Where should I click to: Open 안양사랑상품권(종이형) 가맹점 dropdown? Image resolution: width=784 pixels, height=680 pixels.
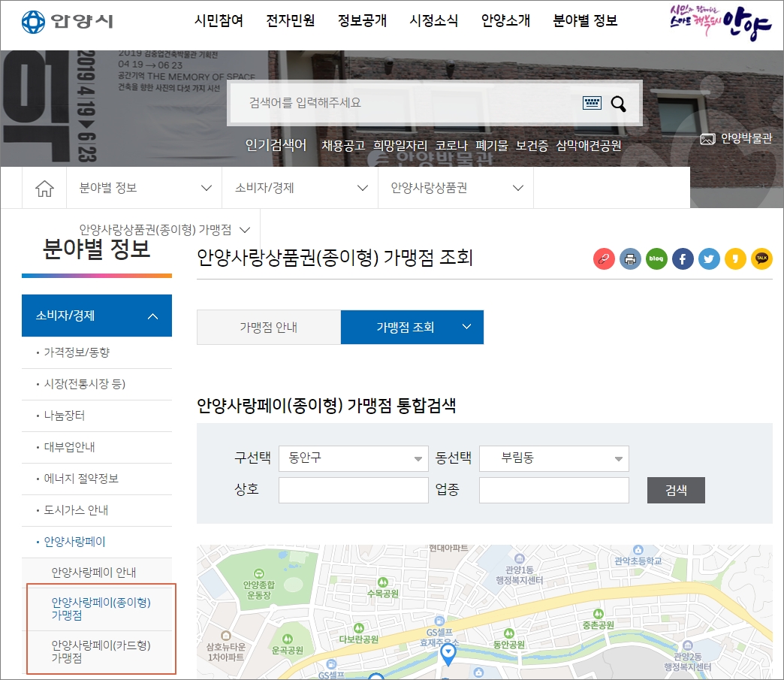(164, 230)
